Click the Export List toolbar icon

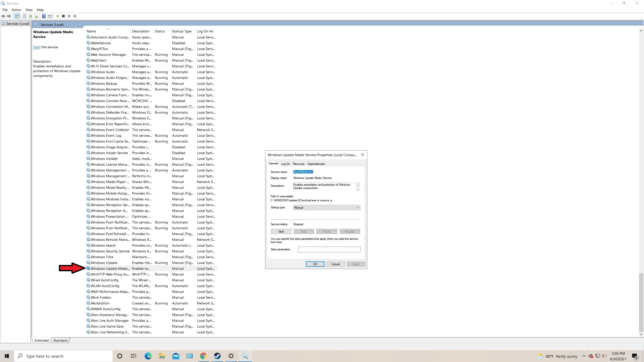(36, 16)
